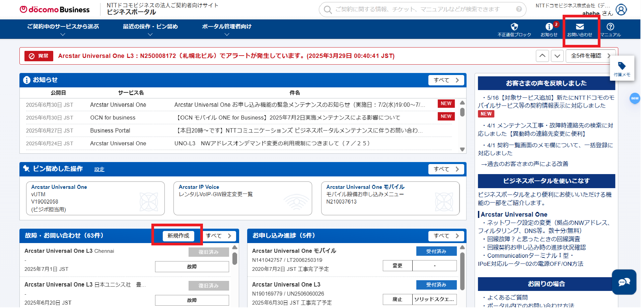
Task: Open the 設定 link for pinned operations
Action: click(x=99, y=169)
